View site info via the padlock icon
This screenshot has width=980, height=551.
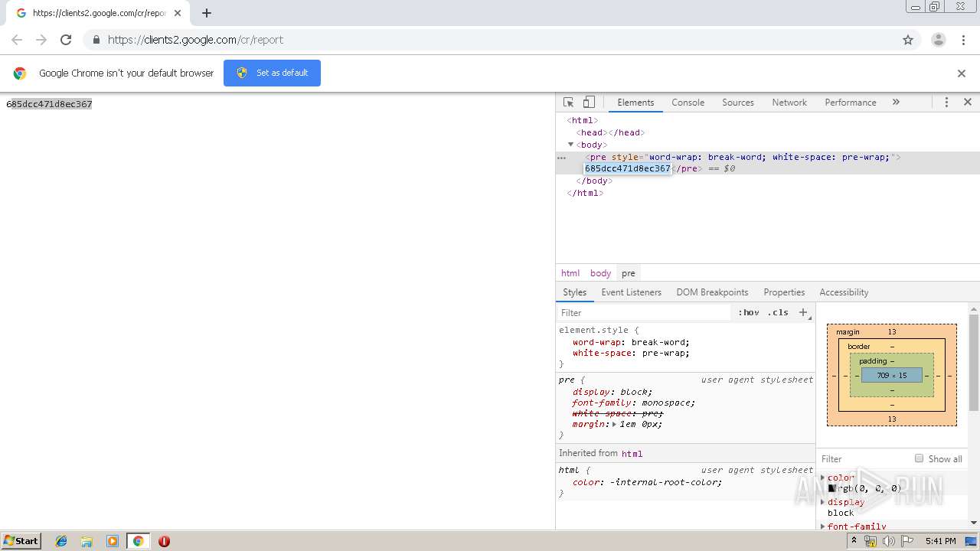click(96, 40)
